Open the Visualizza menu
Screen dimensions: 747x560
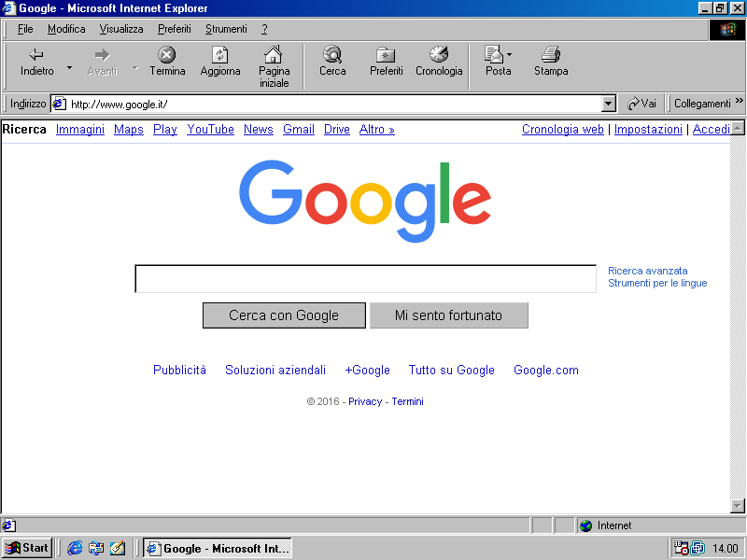(121, 29)
